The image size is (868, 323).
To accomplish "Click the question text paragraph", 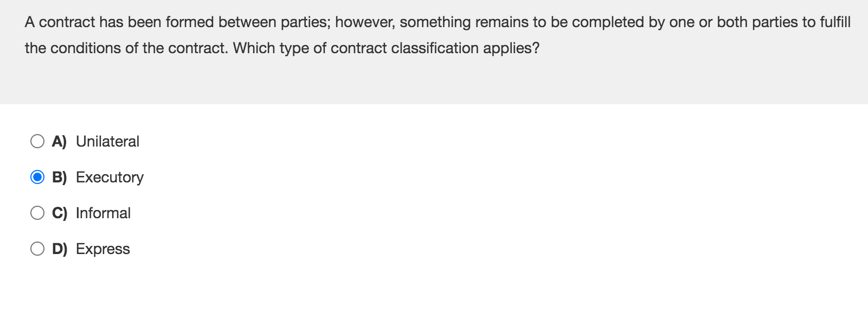I will [x=380, y=35].
